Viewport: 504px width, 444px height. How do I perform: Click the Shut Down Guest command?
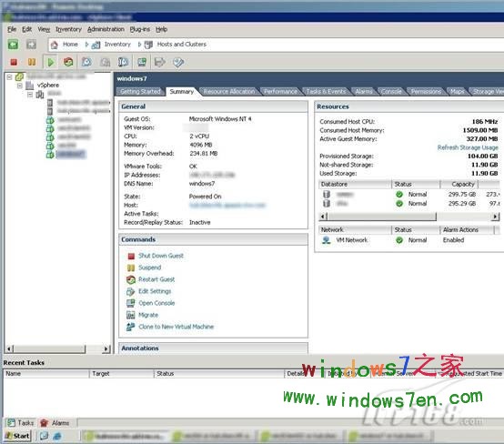(x=161, y=256)
